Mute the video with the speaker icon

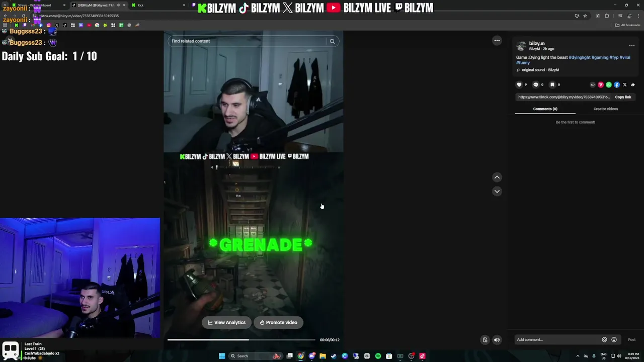pos(497,340)
